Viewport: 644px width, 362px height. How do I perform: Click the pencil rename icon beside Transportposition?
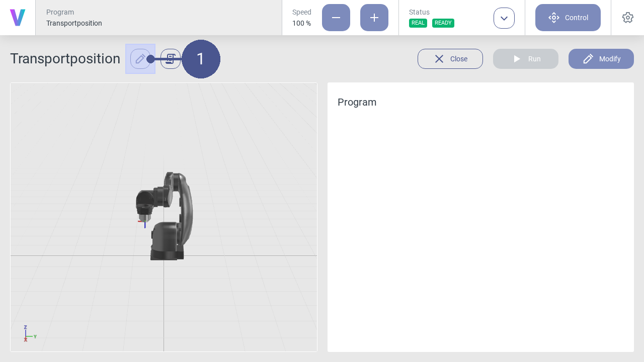pos(140,59)
